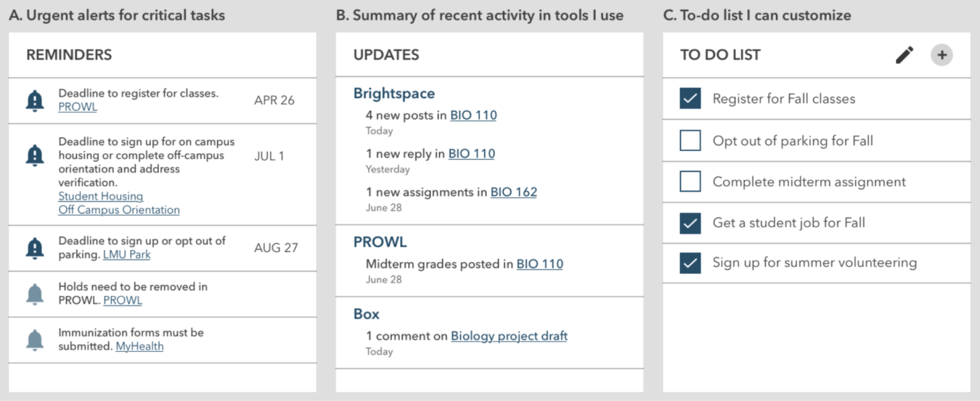
Task: Open the MyHealth link
Action: (139, 347)
